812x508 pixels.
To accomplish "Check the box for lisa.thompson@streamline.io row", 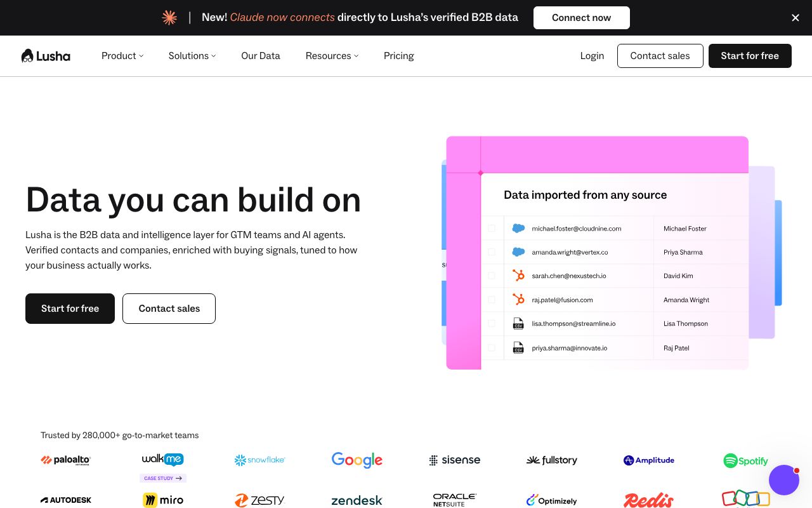I will coord(492,324).
